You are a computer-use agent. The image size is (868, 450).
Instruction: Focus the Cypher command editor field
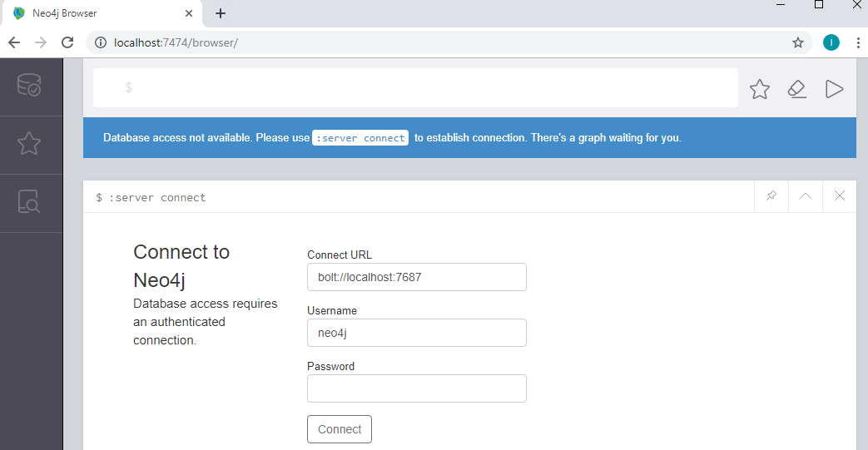(416, 87)
